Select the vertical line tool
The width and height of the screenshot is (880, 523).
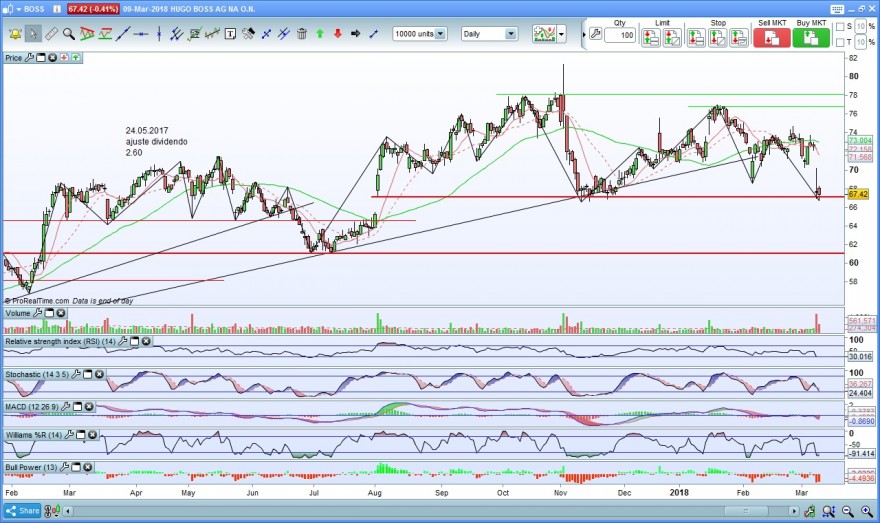[159, 34]
